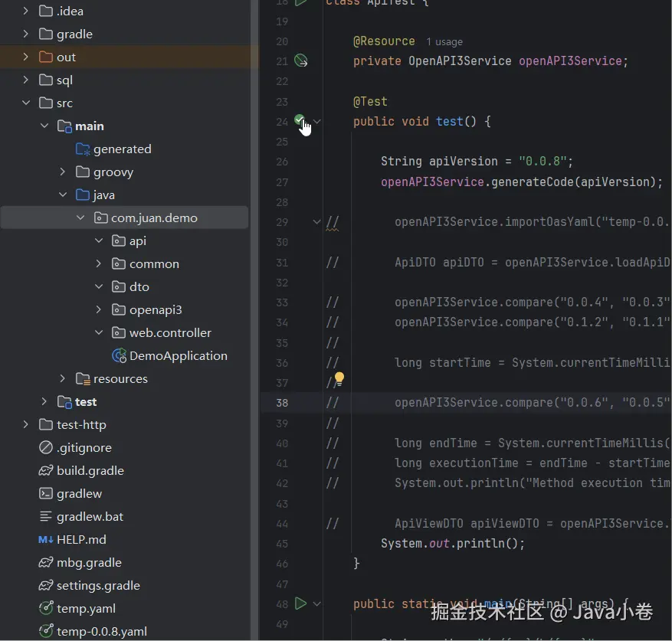Image resolution: width=672 pixels, height=641 pixels.
Task: Expand the openapi3 package arrow
Action: 99,310
